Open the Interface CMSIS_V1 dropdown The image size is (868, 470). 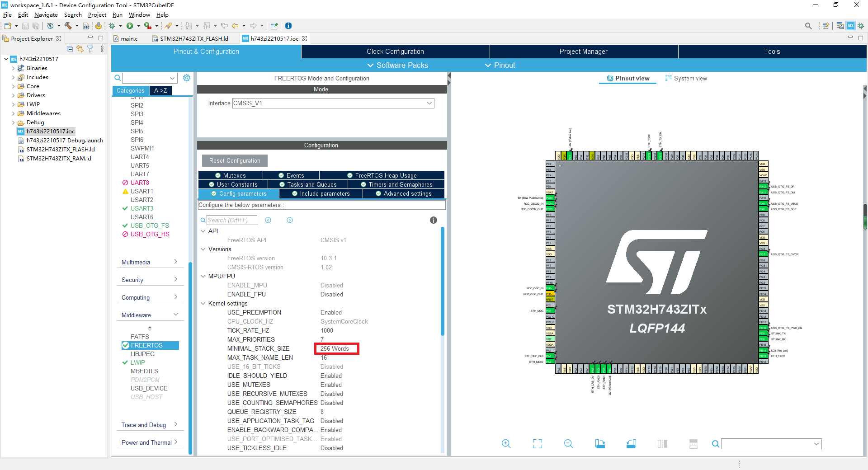[x=429, y=103]
